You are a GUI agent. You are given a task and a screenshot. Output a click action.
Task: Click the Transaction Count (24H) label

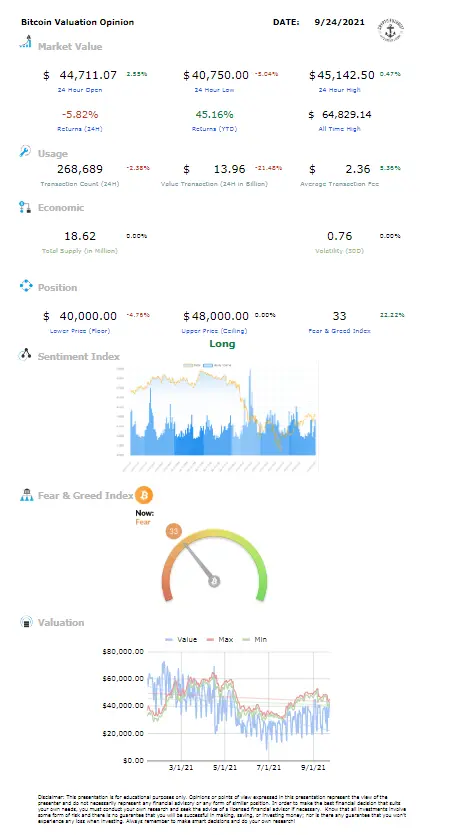coord(80,184)
